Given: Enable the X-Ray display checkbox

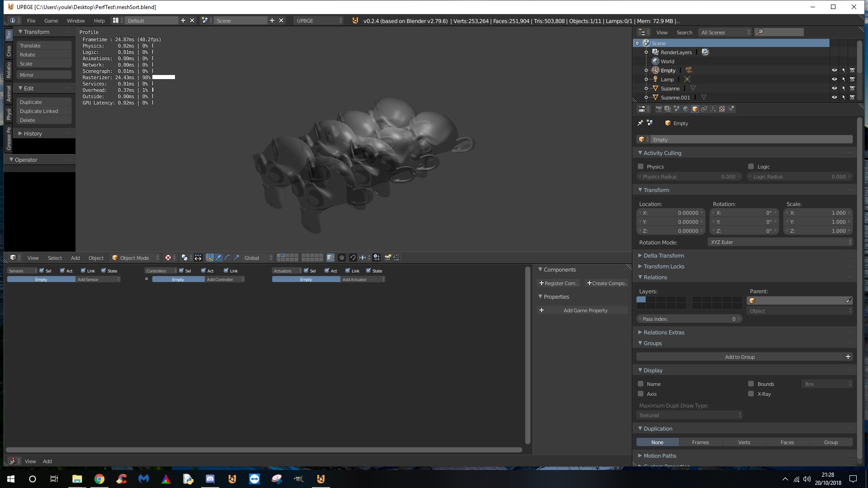Looking at the screenshot, I should point(751,394).
